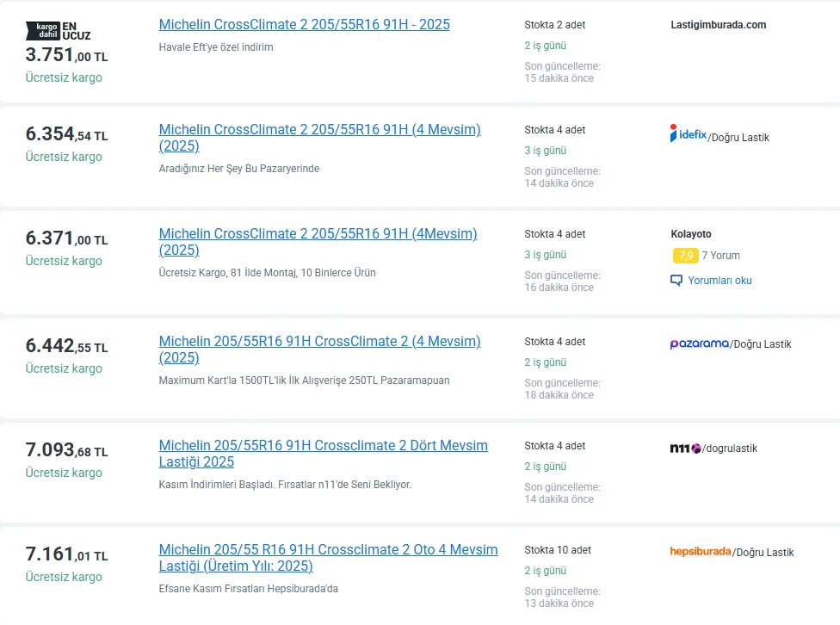
Task: Click the 6.442,55 TL price
Action: click(x=66, y=346)
